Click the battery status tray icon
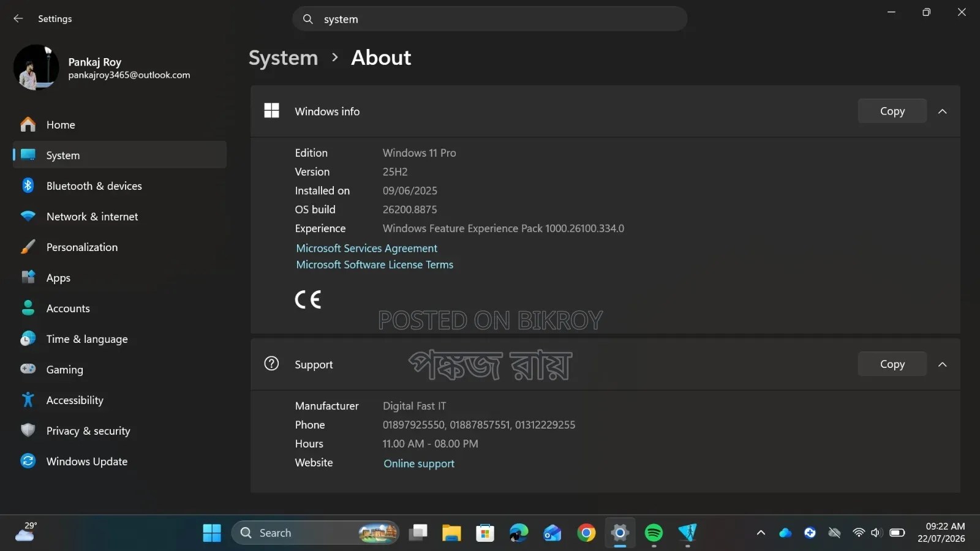This screenshot has height=551, width=980. pos(897,533)
